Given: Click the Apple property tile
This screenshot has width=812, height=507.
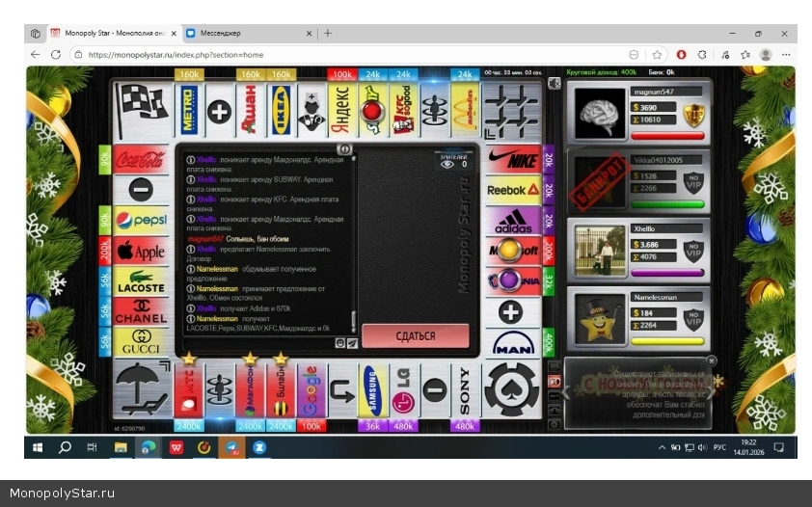Looking at the screenshot, I should click(x=141, y=252).
